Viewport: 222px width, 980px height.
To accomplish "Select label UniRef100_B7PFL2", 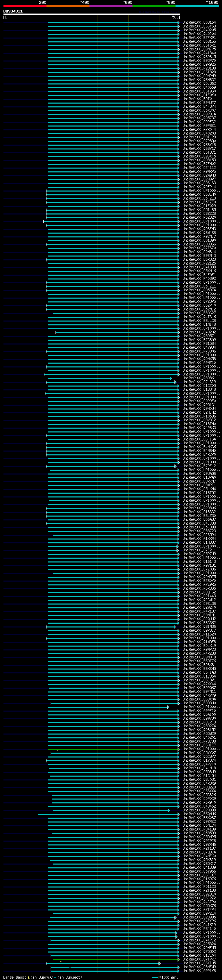I will [x=199, y=466].
